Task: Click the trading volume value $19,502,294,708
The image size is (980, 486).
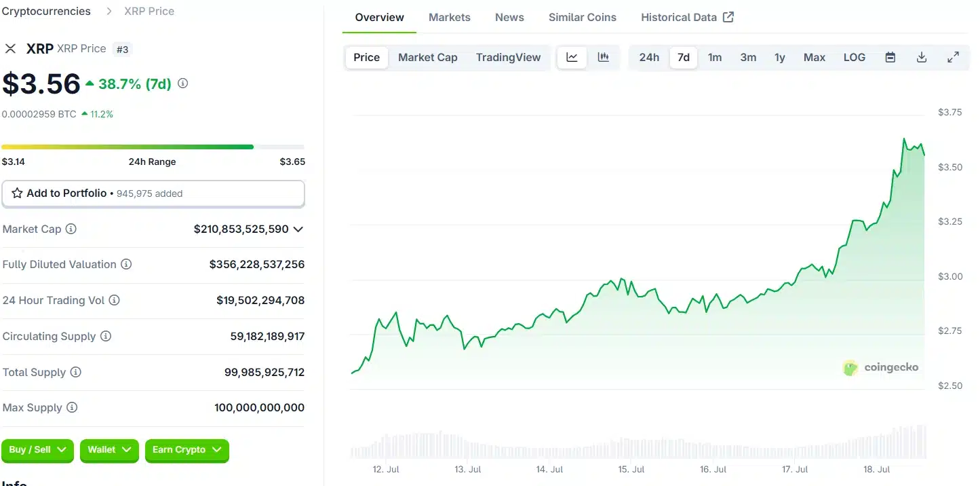Action: tap(261, 300)
